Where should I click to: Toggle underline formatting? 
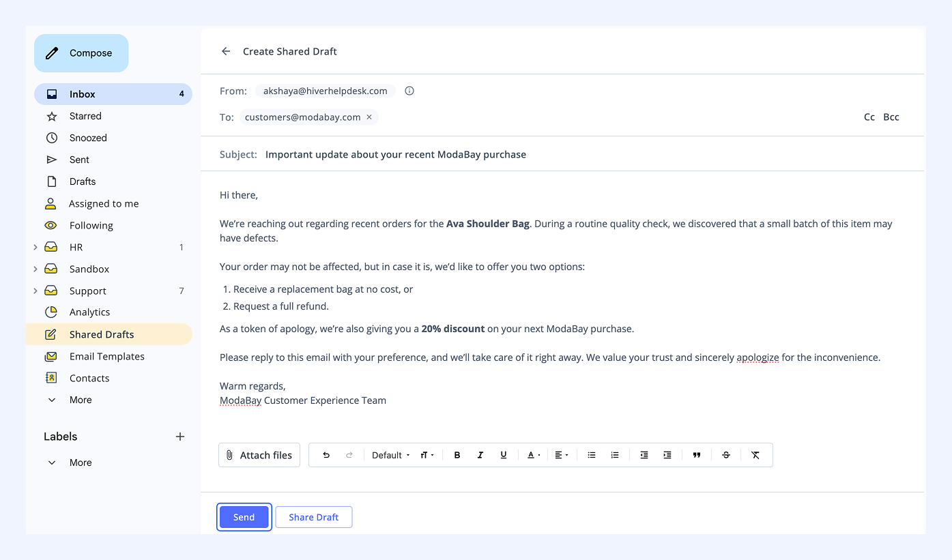point(504,455)
